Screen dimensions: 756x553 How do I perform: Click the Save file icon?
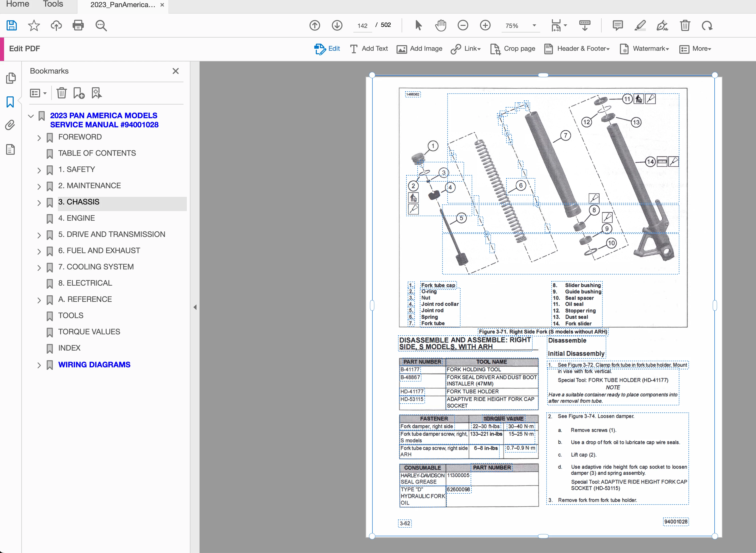point(11,25)
